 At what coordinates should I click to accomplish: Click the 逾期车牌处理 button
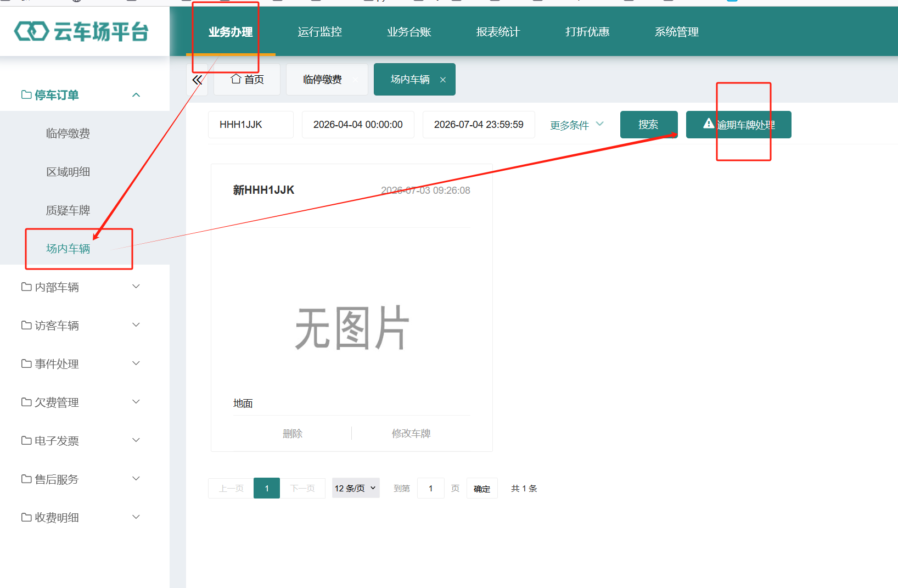739,125
